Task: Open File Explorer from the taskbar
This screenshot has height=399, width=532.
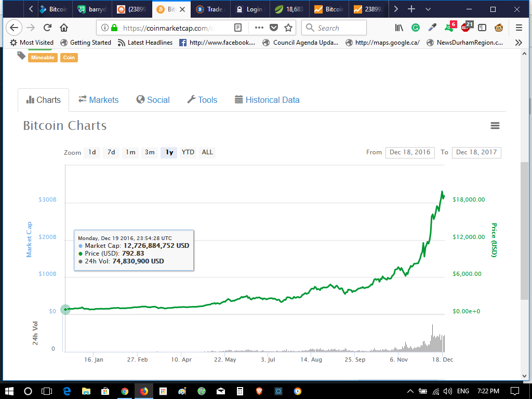Action: coord(86,391)
